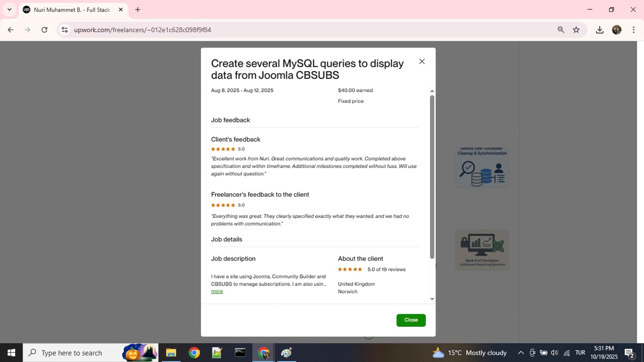
Task: Open a new browser tab
Action: click(138, 10)
